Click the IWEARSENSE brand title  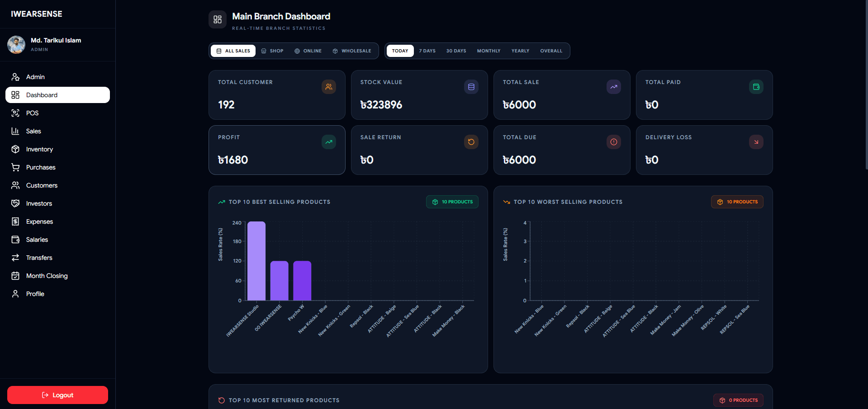37,14
